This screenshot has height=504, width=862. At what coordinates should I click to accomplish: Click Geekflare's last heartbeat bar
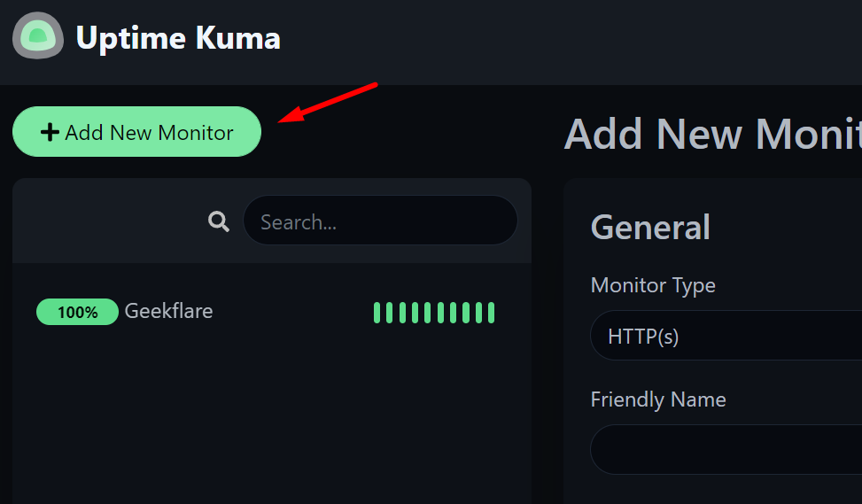pyautogui.click(x=492, y=313)
